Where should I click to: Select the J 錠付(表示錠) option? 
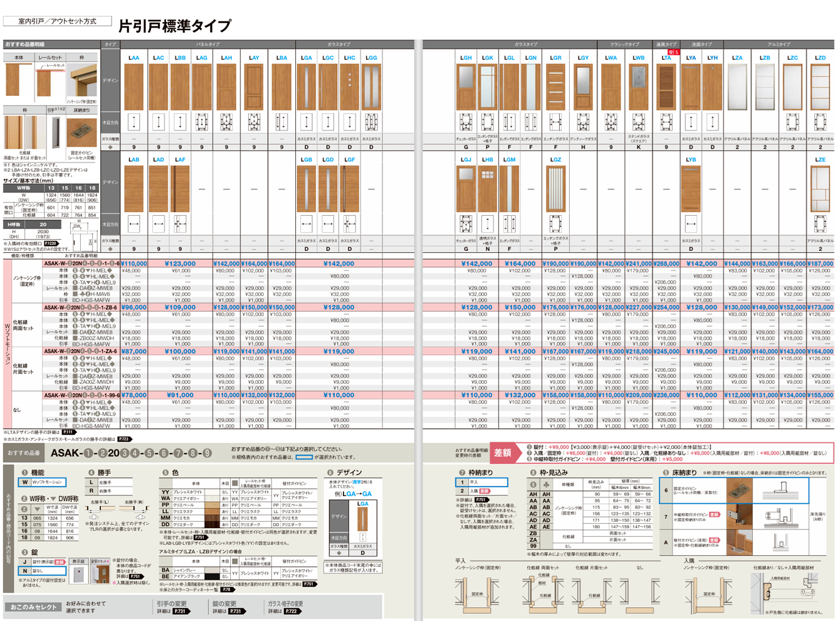[x=43, y=562]
